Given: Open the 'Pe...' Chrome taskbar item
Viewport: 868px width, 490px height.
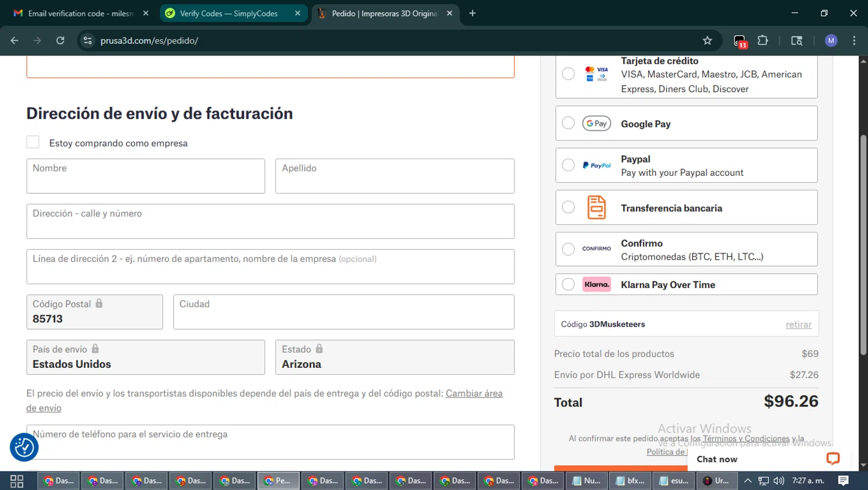Looking at the screenshot, I should (x=278, y=481).
